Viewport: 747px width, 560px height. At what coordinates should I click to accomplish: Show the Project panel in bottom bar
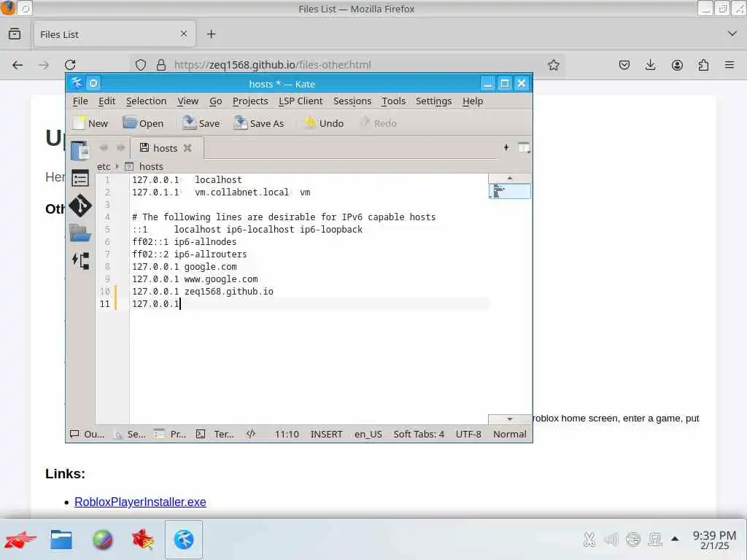(169, 435)
